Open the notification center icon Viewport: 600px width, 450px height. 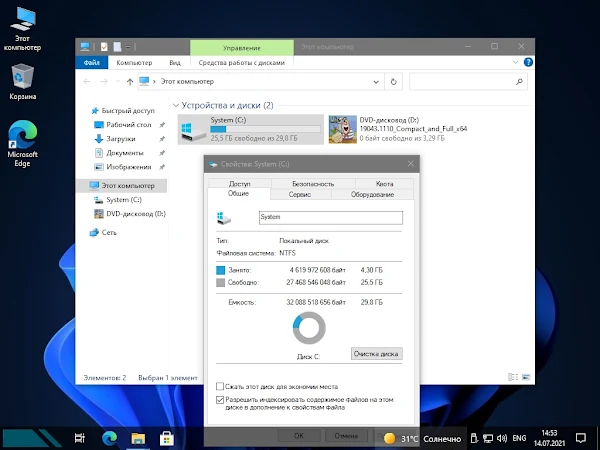(580, 438)
